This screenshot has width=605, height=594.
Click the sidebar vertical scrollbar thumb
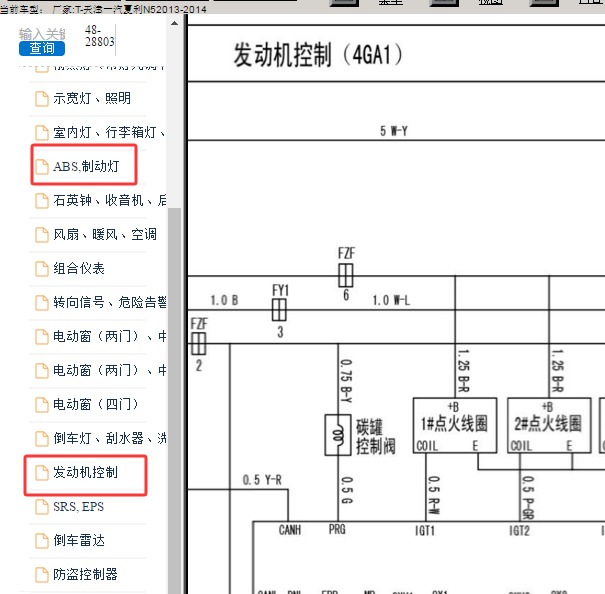coord(174,401)
